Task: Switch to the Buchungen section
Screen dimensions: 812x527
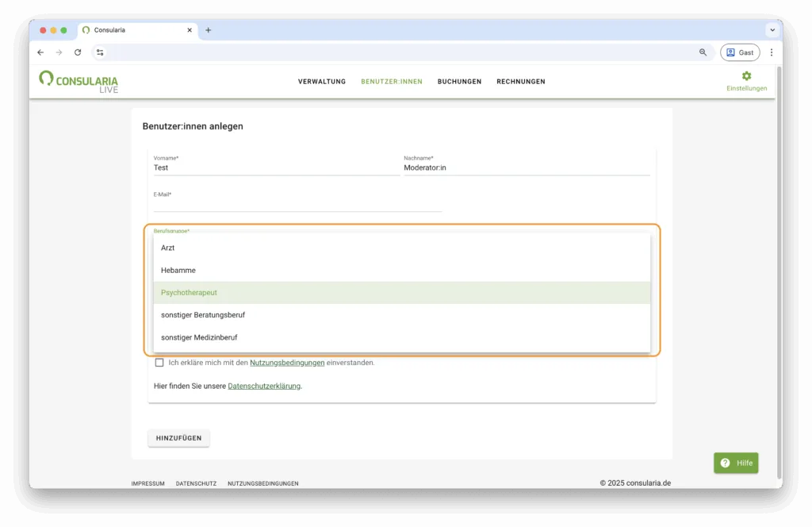Action: pyautogui.click(x=459, y=82)
